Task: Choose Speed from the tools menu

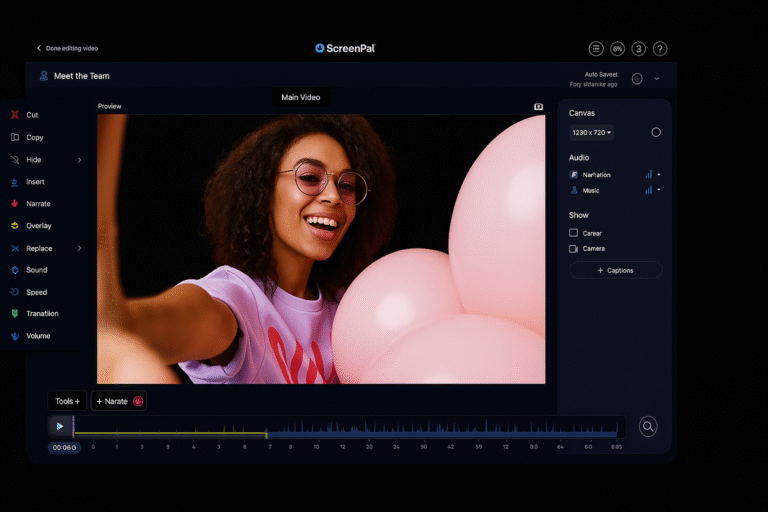Action: pyautogui.click(x=37, y=293)
